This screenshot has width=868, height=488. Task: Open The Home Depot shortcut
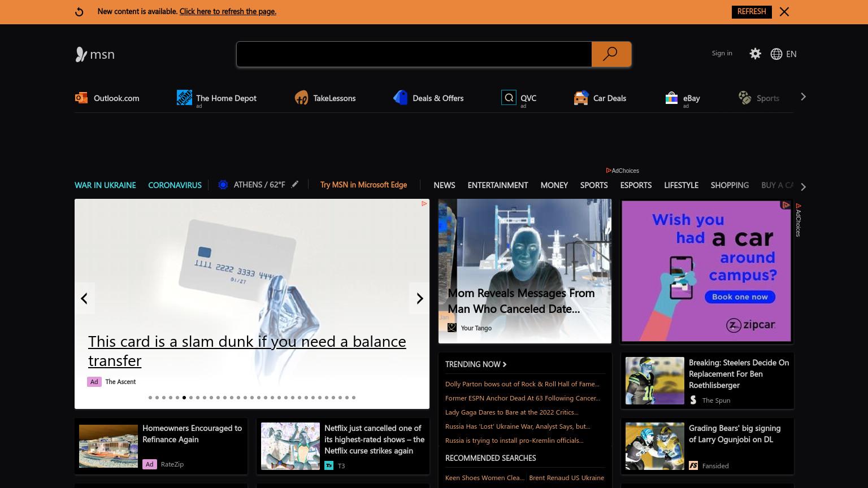point(216,98)
